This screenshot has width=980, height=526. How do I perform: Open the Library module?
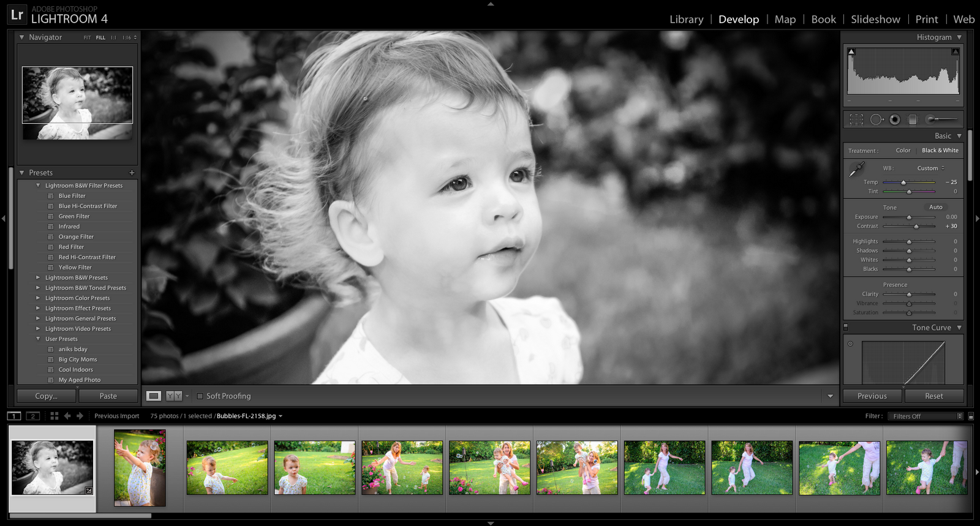[687, 20]
